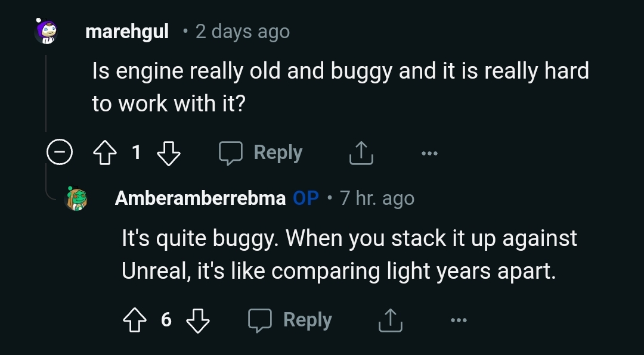The width and height of the screenshot is (644, 355).
Task: Open more options on Amberamberrebma's reply
Action: tap(459, 320)
